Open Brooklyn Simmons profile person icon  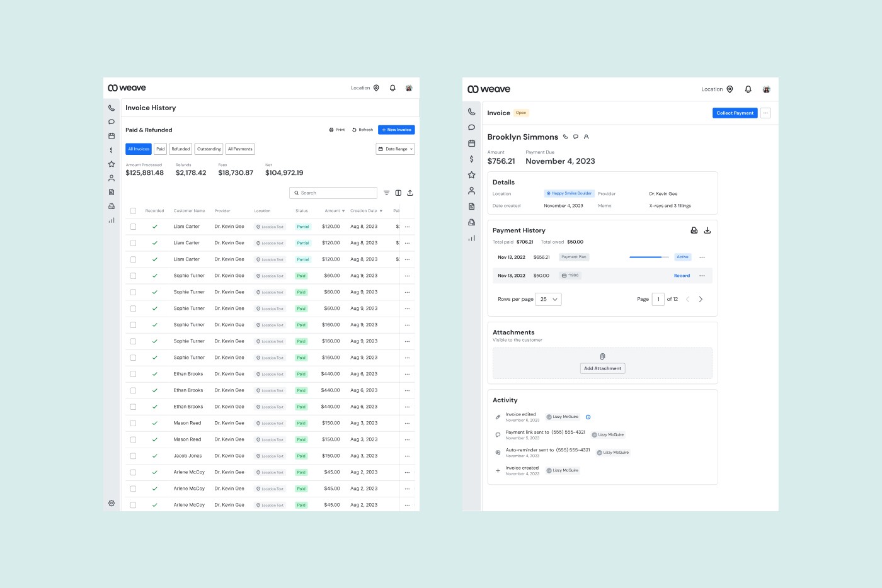point(586,137)
